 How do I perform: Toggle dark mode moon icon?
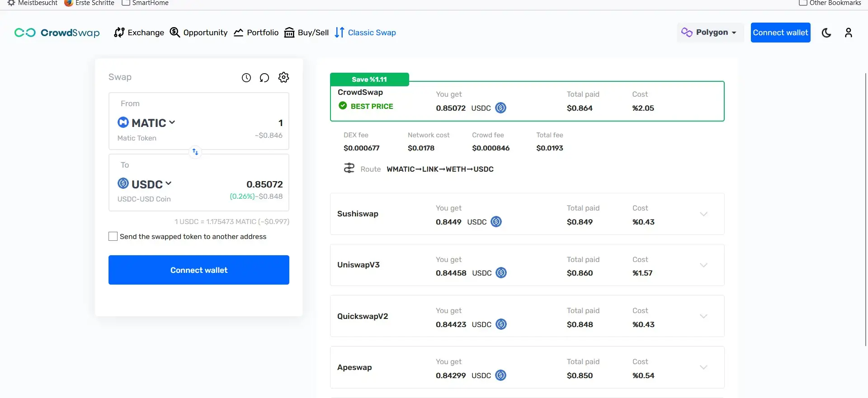tap(826, 33)
